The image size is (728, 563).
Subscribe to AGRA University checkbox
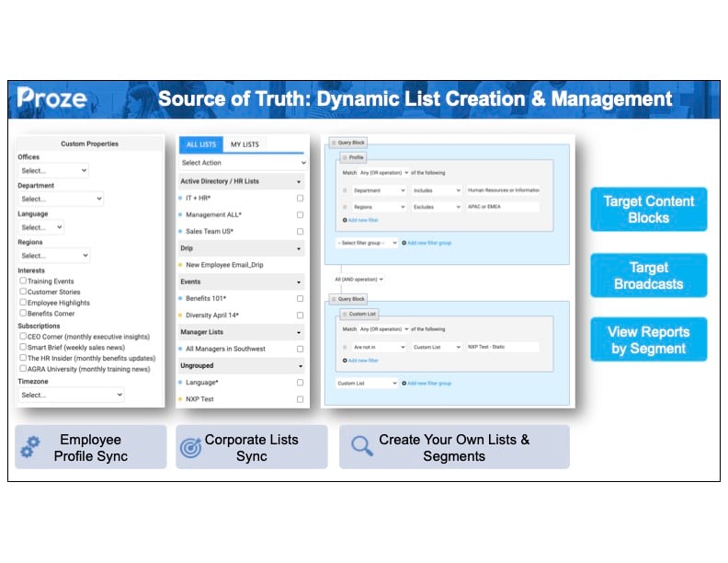click(x=23, y=368)
